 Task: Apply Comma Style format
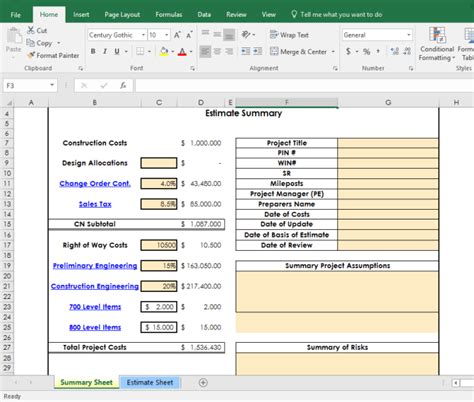pyautogui.click(x=378, y=51)
